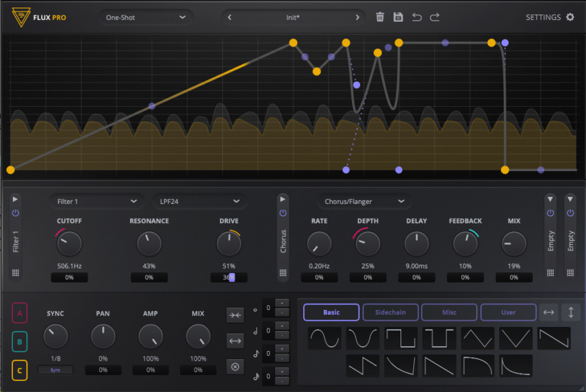
Task: Click the circled X clear button
Action: [x=235, y=367]
